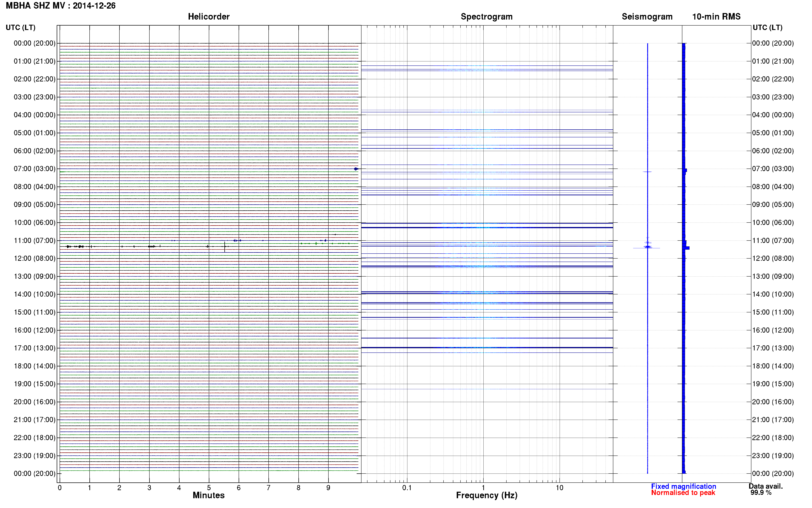Click 19:00 (15:00) on the left time axis
812x508 pixels.
tap(34, 384)
